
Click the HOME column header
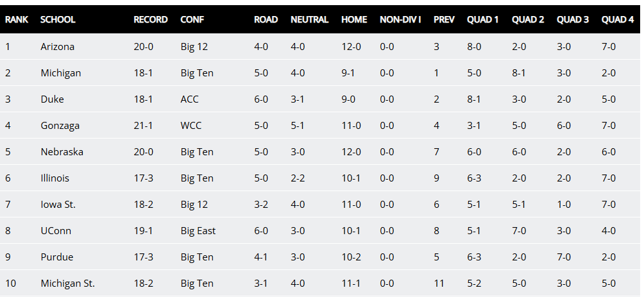[x=354, y=20]
